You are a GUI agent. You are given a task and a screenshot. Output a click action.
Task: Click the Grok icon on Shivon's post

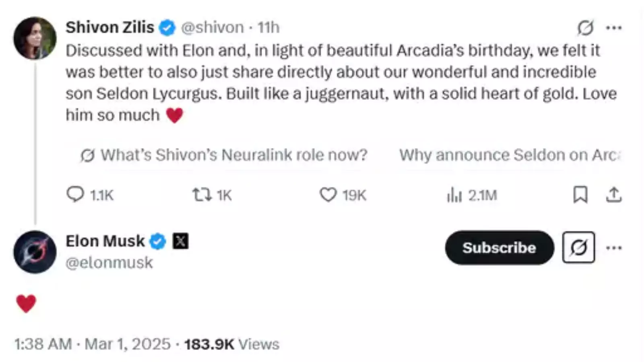(x=586, y=27)
